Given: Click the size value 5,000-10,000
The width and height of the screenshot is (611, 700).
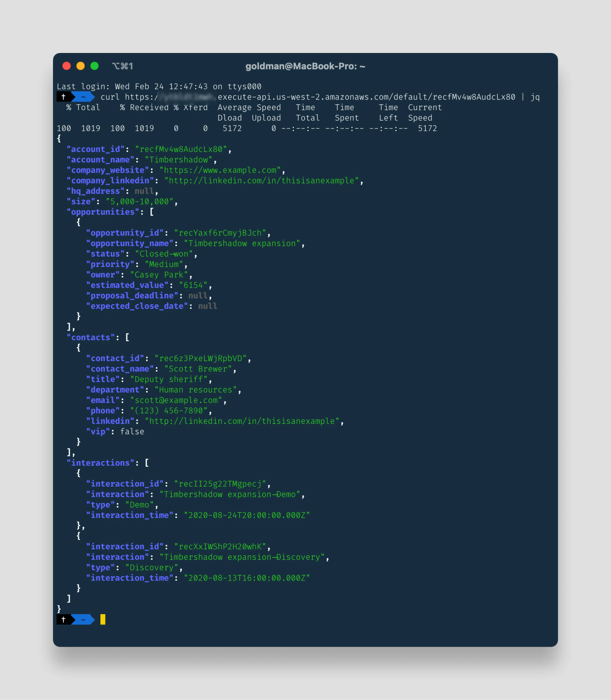Looking at the screenshot, I should click(x=139, y=202).
